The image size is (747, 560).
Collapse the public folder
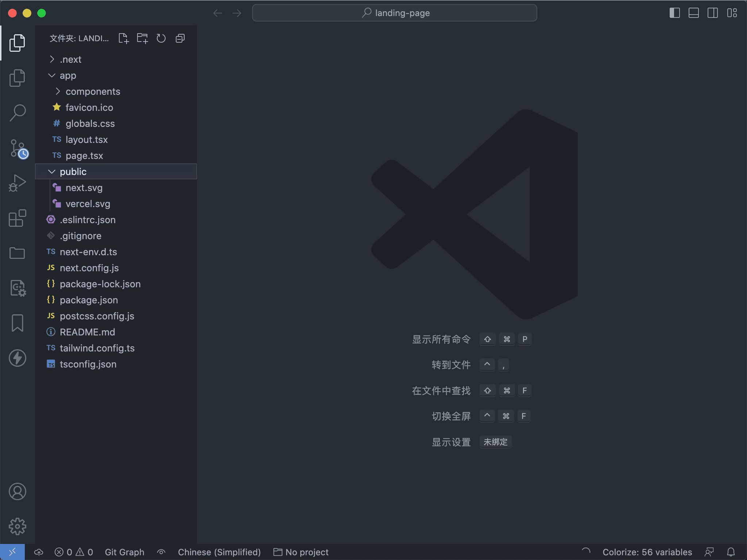click(116, 172)
